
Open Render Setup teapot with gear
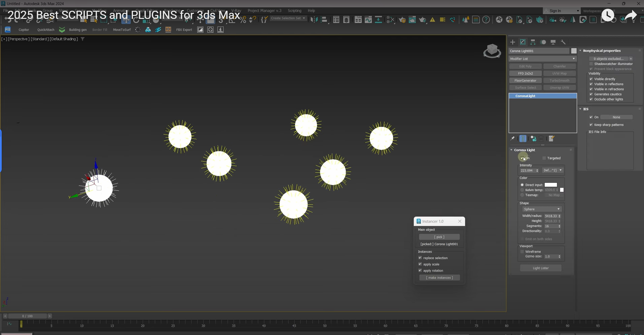[x=402, y=20]
